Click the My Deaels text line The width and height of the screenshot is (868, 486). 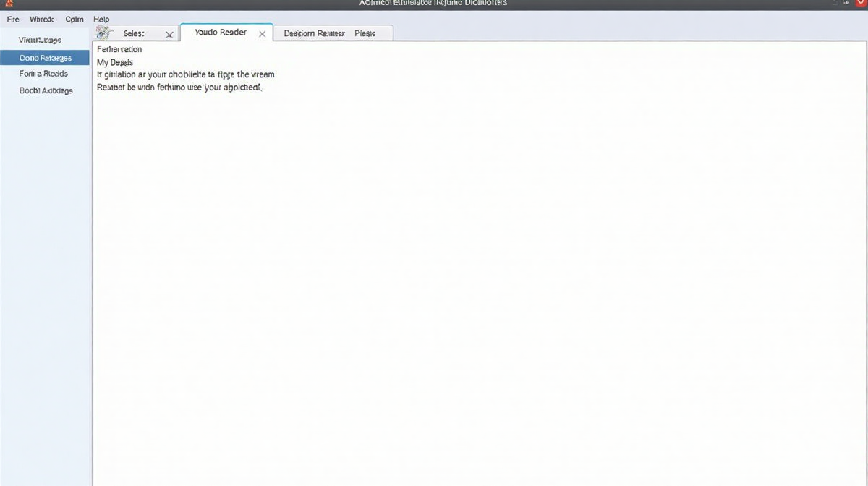[x=115, y=62]
